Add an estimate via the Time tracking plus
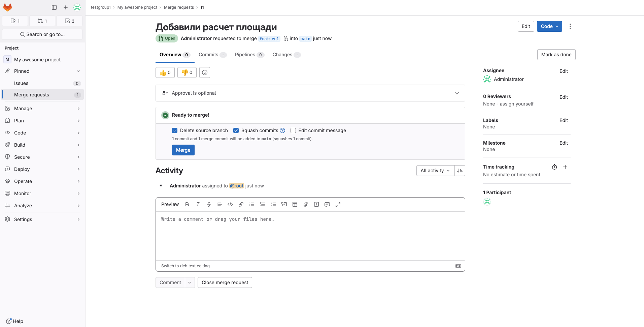The image size is (644, 327). [x=565, y=167]
